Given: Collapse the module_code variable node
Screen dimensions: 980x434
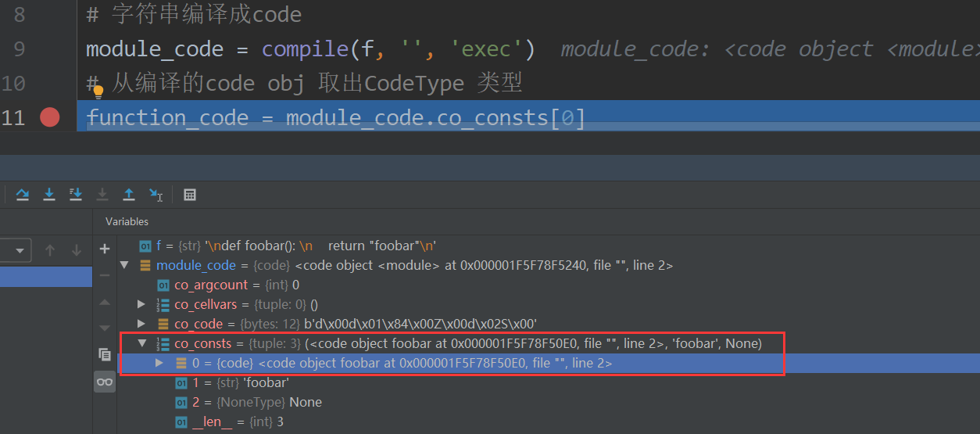Looking at the screenshot, I should tap(123, 265).
